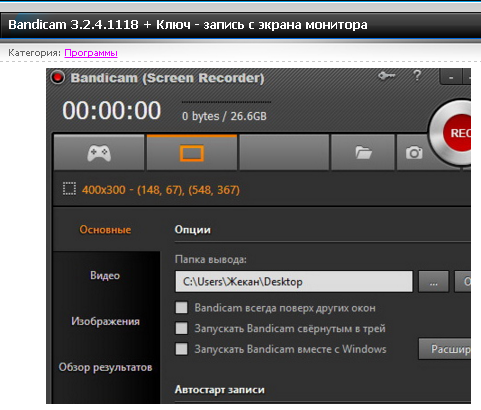This screenshot has height=410, width=481.
Task: Click the key registration icon
Action: point(386,76)
